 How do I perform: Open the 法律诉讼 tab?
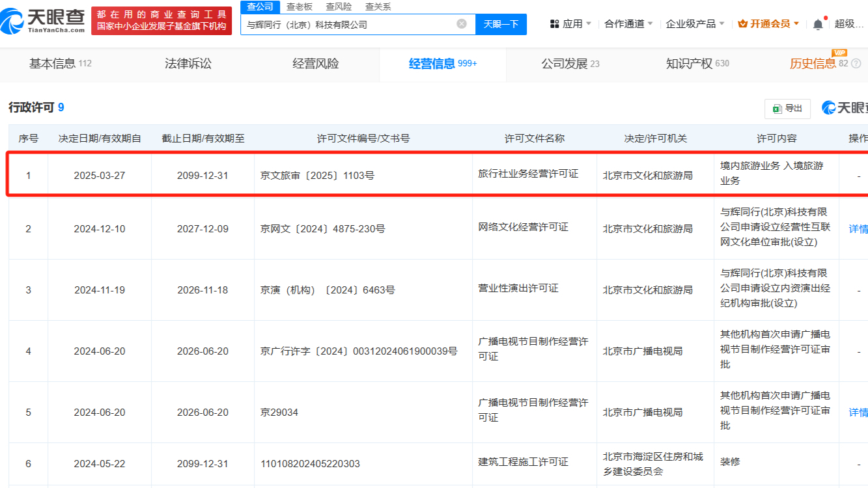coord(188,64)
